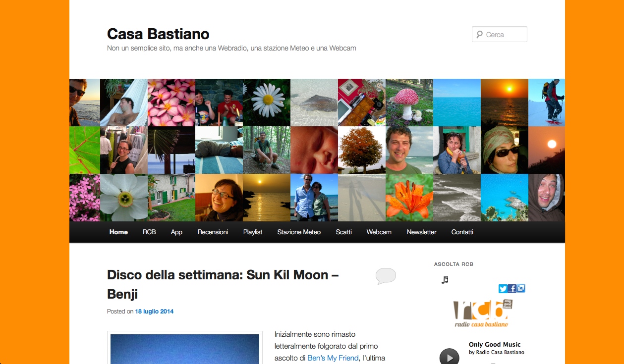The height and width of the screenshot is (364, 624).
Task: Go to the Home menu item
Action: click(118, 232)
